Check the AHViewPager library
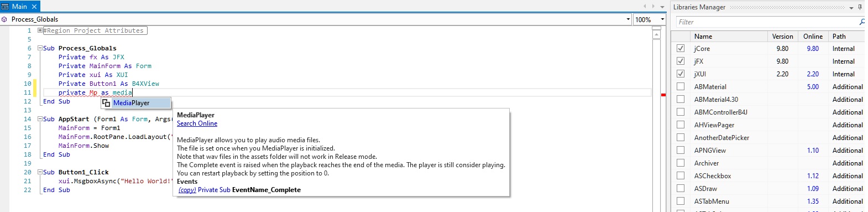Screen dimensions: 868x212 tap(681, 125)
